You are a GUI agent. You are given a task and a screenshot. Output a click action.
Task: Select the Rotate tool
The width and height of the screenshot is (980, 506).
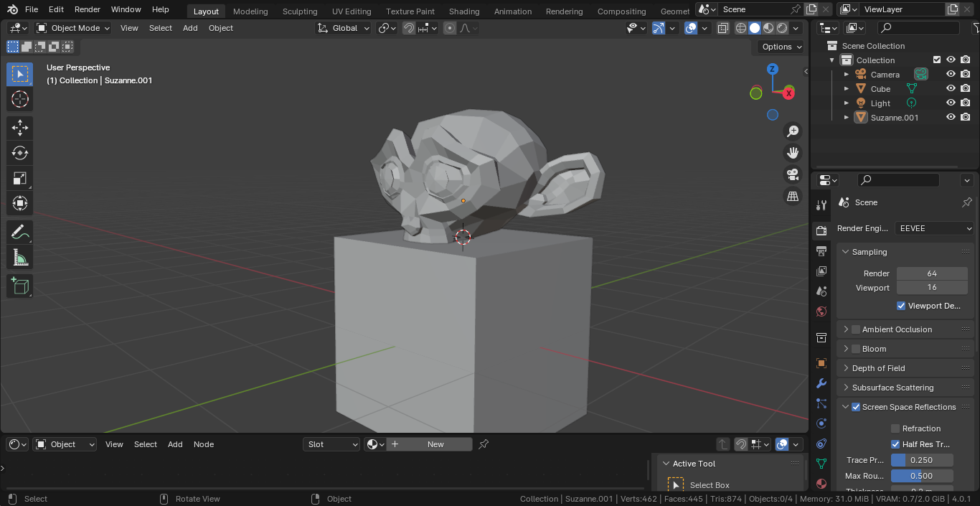20,153
